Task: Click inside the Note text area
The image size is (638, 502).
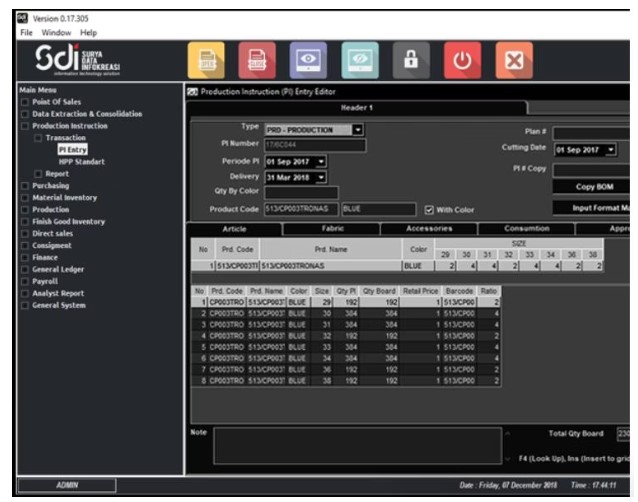Action: click(357, 445)
